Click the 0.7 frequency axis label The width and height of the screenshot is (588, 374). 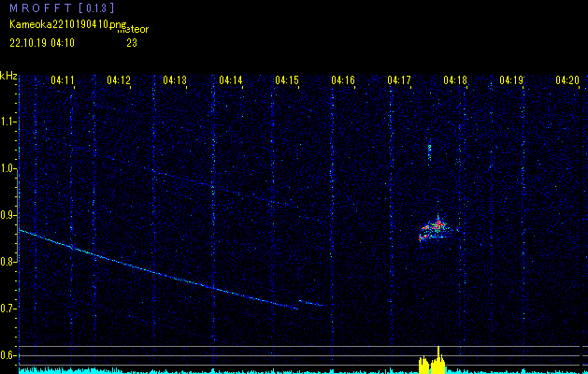[8, 309]
